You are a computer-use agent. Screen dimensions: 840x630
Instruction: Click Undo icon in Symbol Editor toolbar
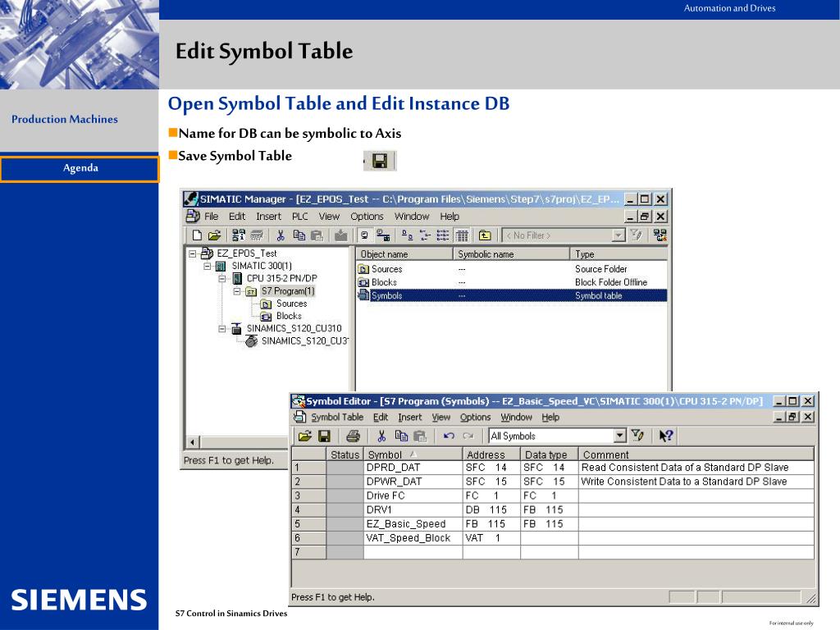449,436
